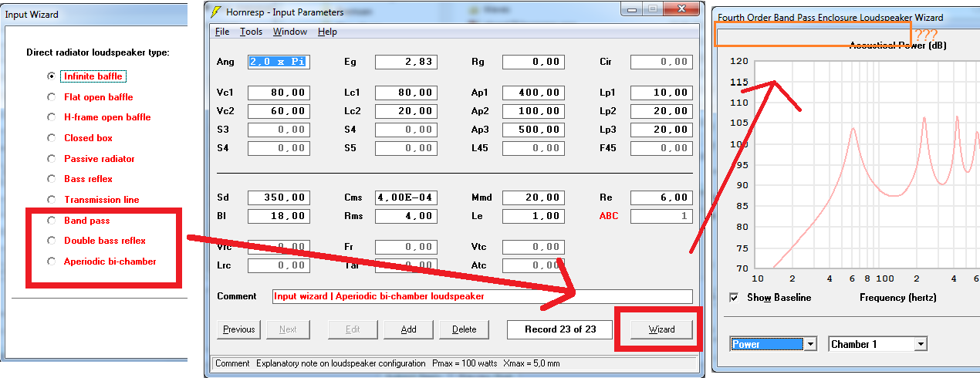The image size is (980, 378).
Task: Click the Fr input field
Action: pyautogui.click(x=406, y=247)
